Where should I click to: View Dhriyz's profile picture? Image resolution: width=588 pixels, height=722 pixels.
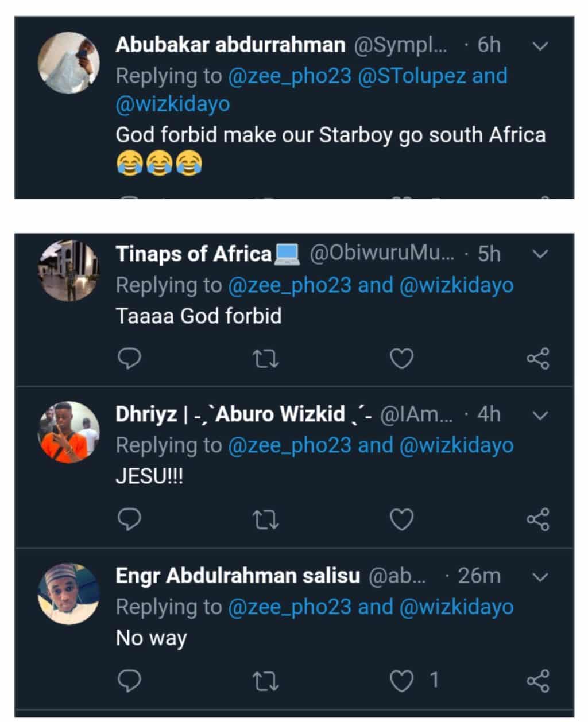pyautogui.click(x=69, y=432)
